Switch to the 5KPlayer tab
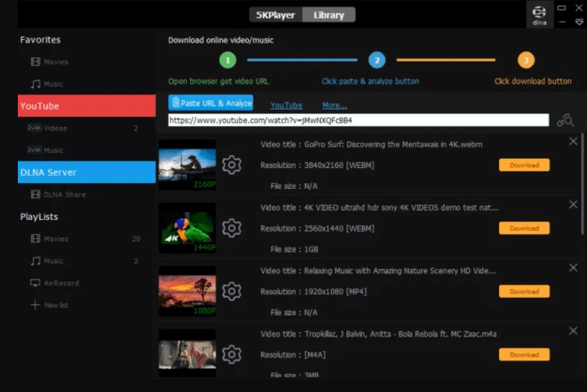Viewport: 587px width, 392px height. (276, 15)
